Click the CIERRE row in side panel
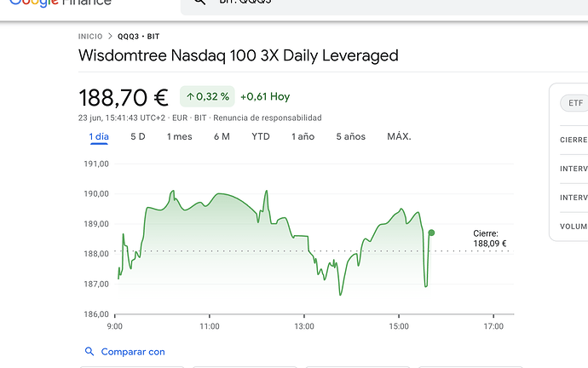The height and width of the screenshot is (368, 588). tap(574, 140)
